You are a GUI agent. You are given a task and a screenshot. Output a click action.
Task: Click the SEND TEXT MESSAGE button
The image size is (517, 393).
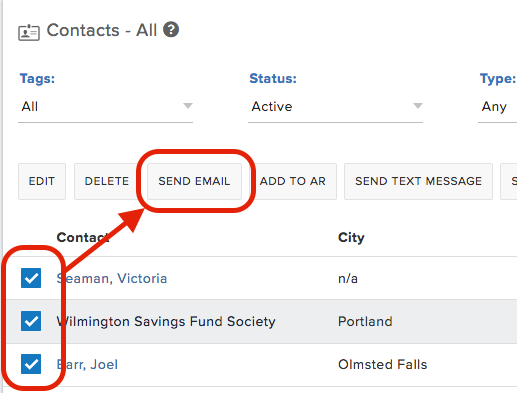[x=418, y=181]
